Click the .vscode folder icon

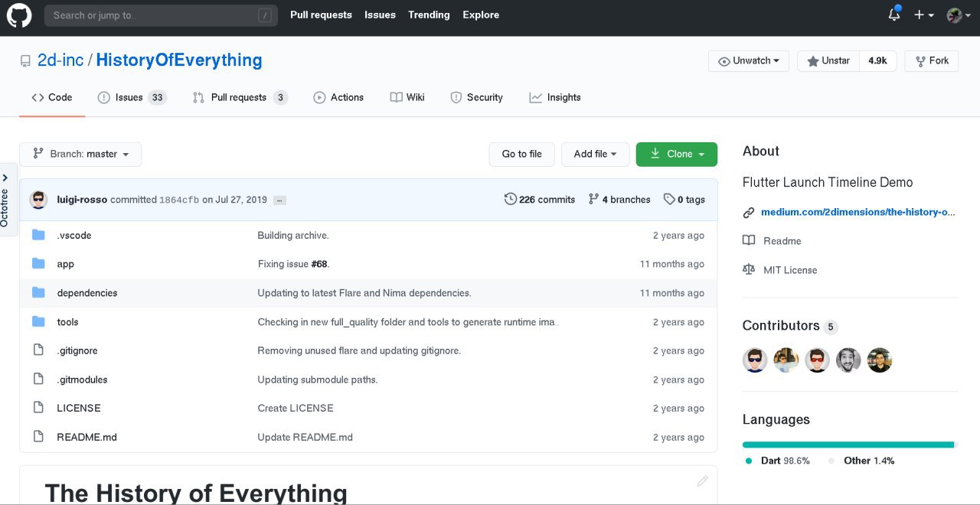[38, 235]
